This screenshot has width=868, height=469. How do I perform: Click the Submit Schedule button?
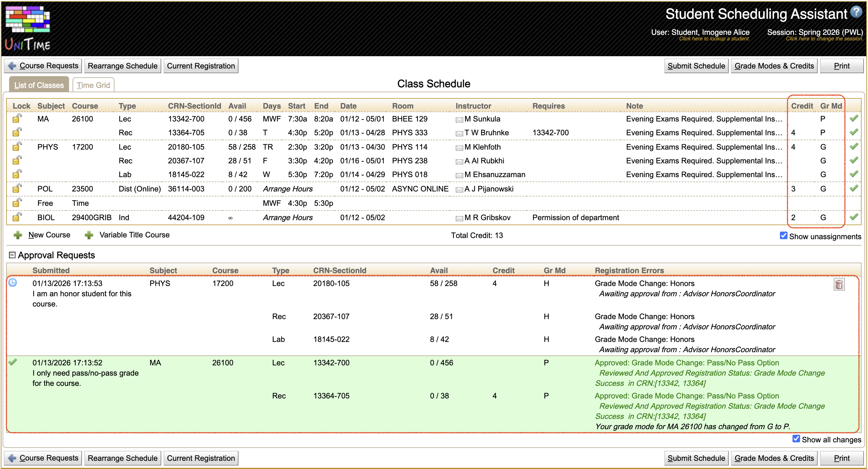[696, 66]
